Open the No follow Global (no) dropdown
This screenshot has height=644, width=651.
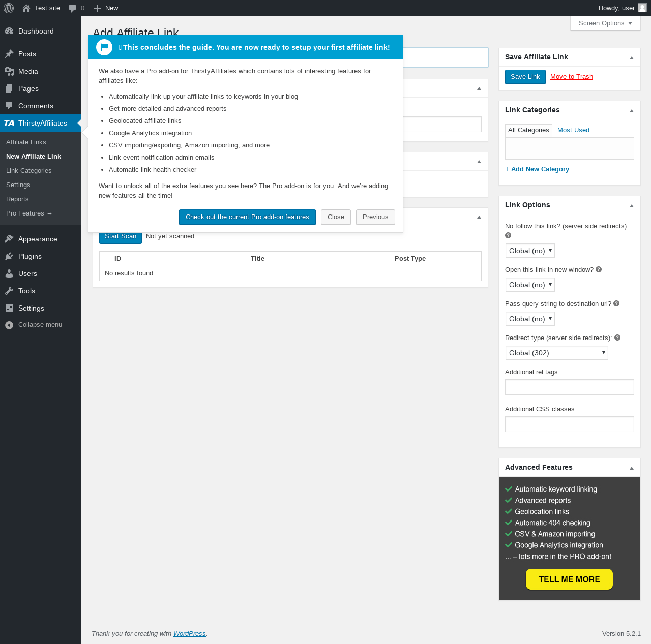530,251
